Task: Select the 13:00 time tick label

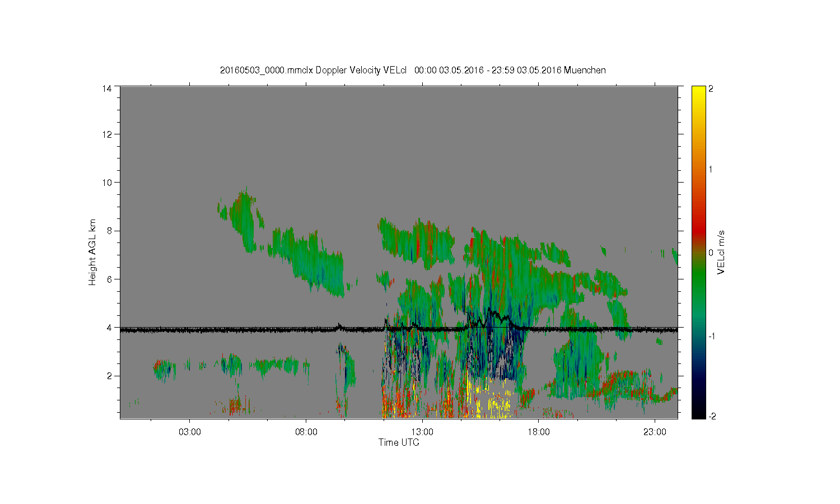Action: 422,432
